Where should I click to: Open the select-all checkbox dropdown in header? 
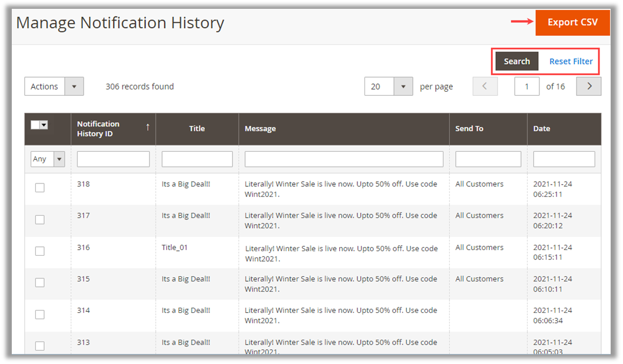click(44, 125)
